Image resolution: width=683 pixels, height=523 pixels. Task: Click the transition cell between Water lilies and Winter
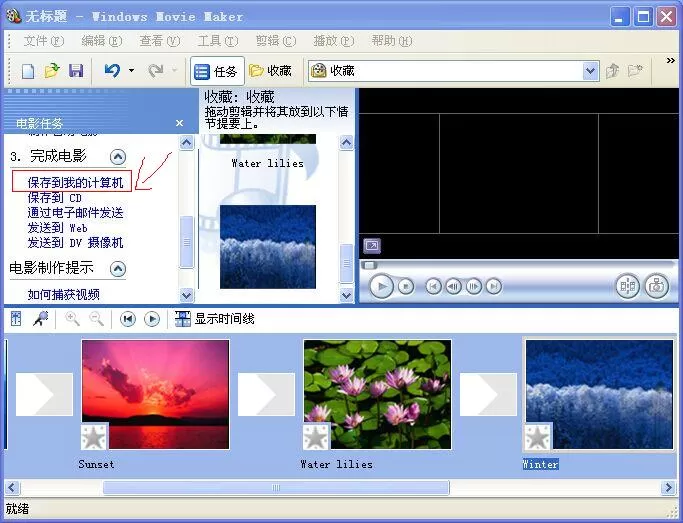(x=488, y=394)
